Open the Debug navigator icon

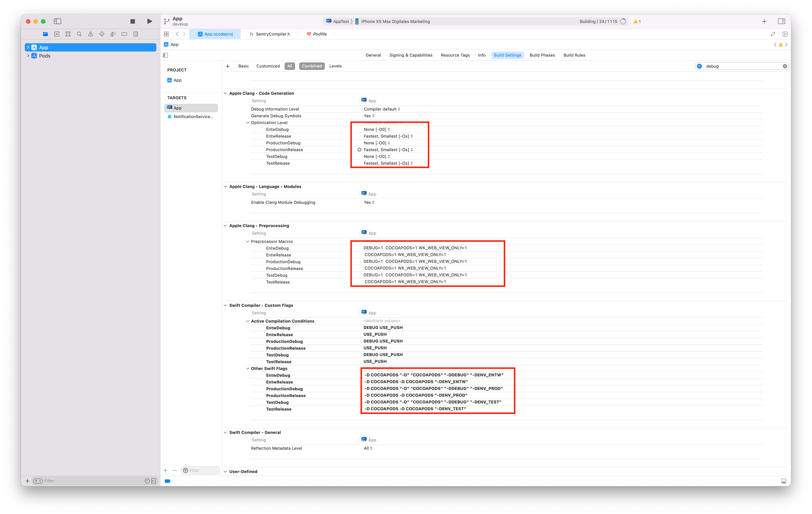click(x=113, y=34)
